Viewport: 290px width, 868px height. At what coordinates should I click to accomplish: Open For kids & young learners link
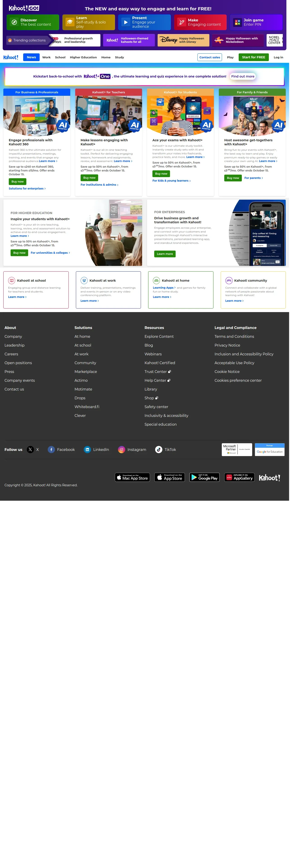(171, 181)
